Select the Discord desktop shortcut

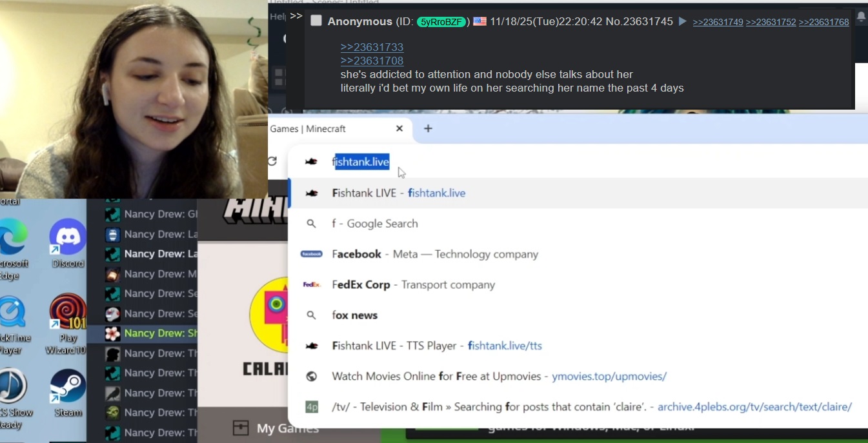click(x=68, y=244)
